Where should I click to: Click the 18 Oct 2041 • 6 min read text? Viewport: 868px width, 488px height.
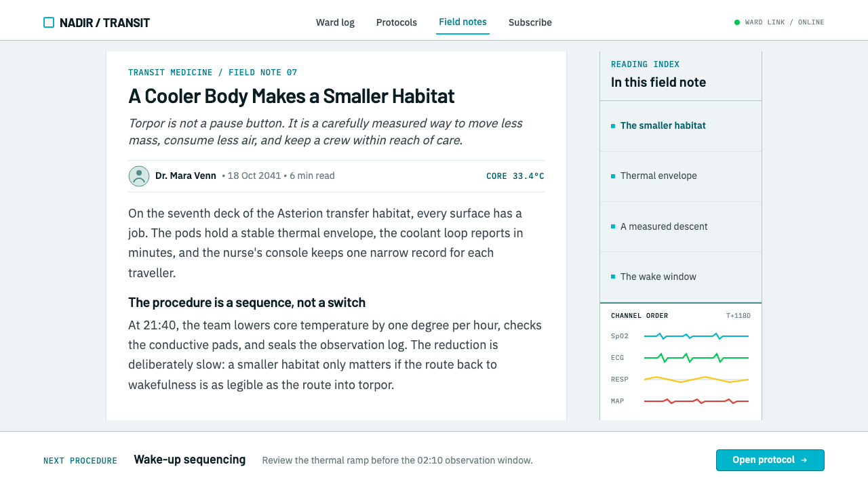tap(281, 176)
